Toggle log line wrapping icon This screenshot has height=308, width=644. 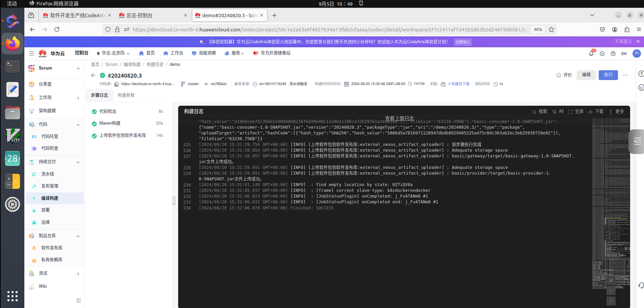[611, 280]
